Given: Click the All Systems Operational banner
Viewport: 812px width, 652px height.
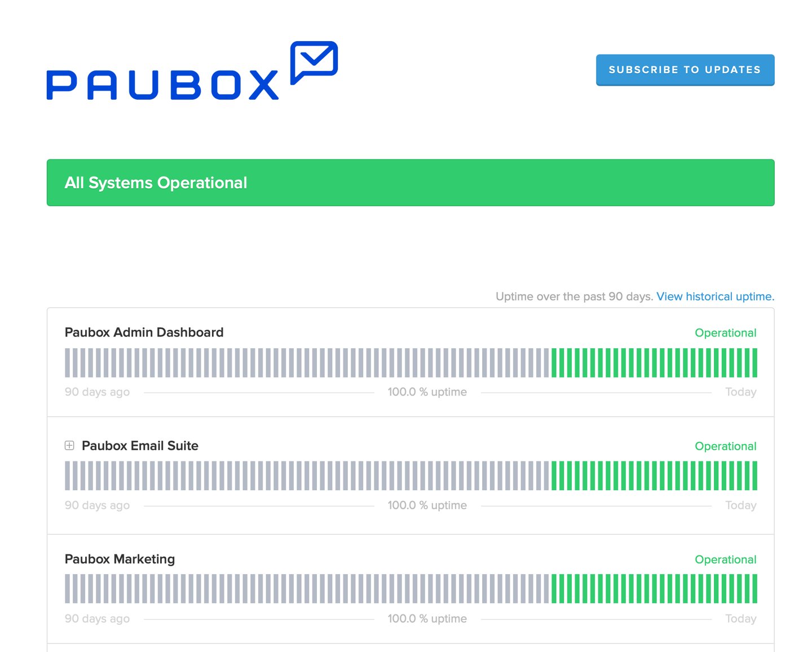Looking at the screenshot, I should [x=411, y=183].
